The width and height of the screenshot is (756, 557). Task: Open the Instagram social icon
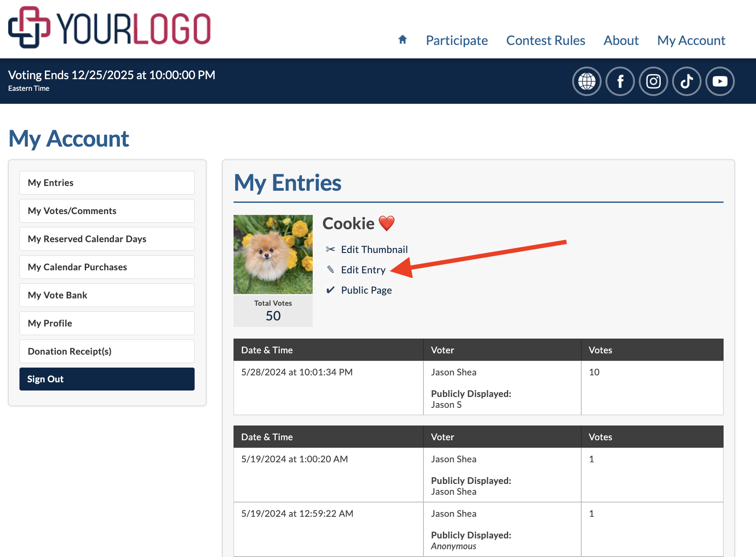(x=653, y=81)
